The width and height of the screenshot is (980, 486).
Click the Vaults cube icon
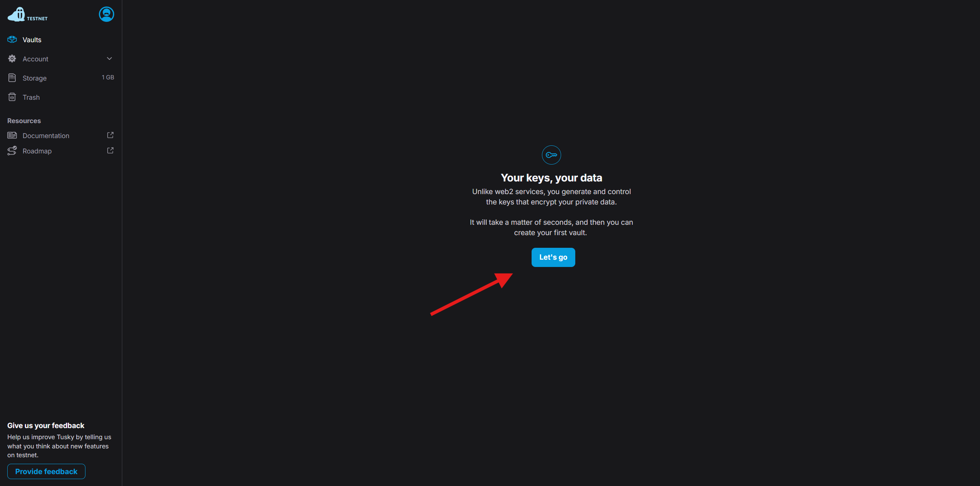click(x=12, y=40)
